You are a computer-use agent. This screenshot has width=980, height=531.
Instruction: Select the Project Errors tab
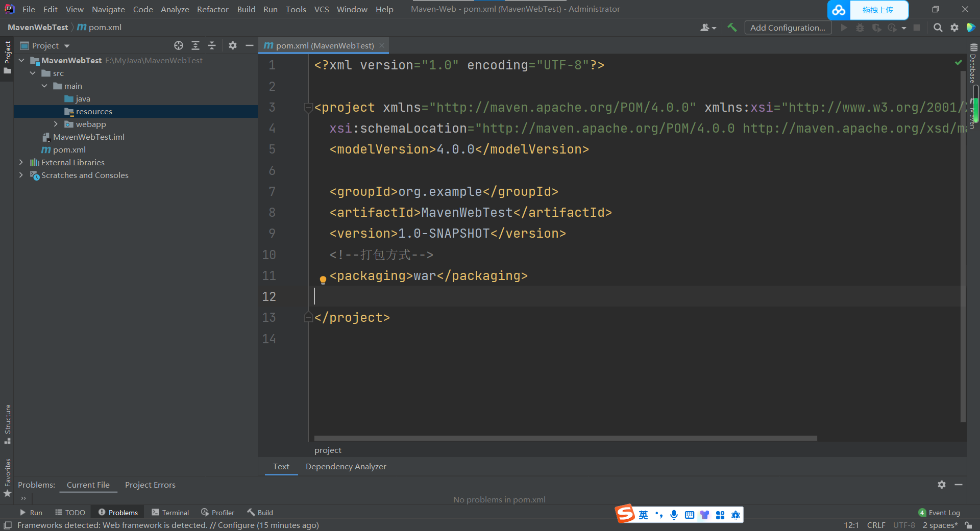150,485
